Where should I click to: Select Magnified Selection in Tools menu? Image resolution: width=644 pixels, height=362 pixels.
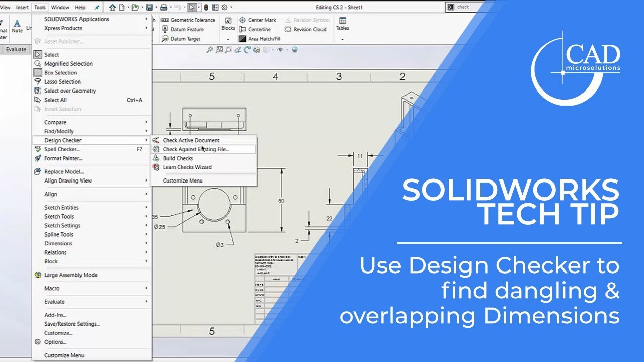(x=92, y=64)
